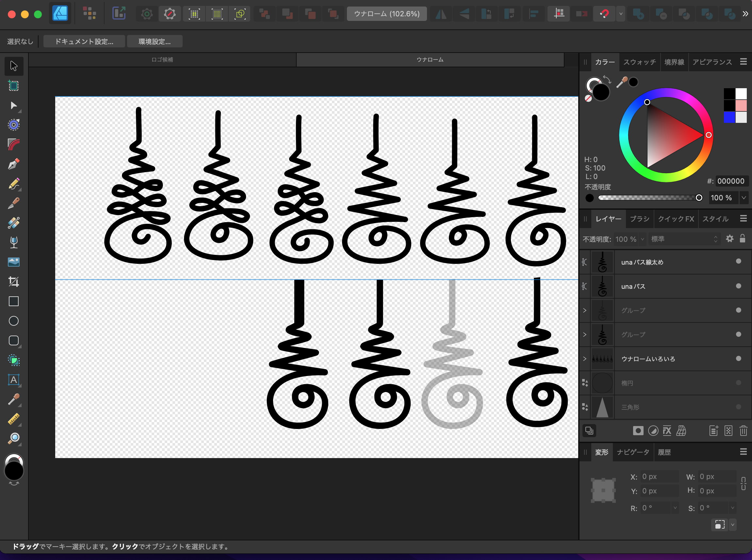This screenshot has width=752, height=560.
Task: Expand ウナロームいろいろ layer group
Action: [x=585, y=359]
